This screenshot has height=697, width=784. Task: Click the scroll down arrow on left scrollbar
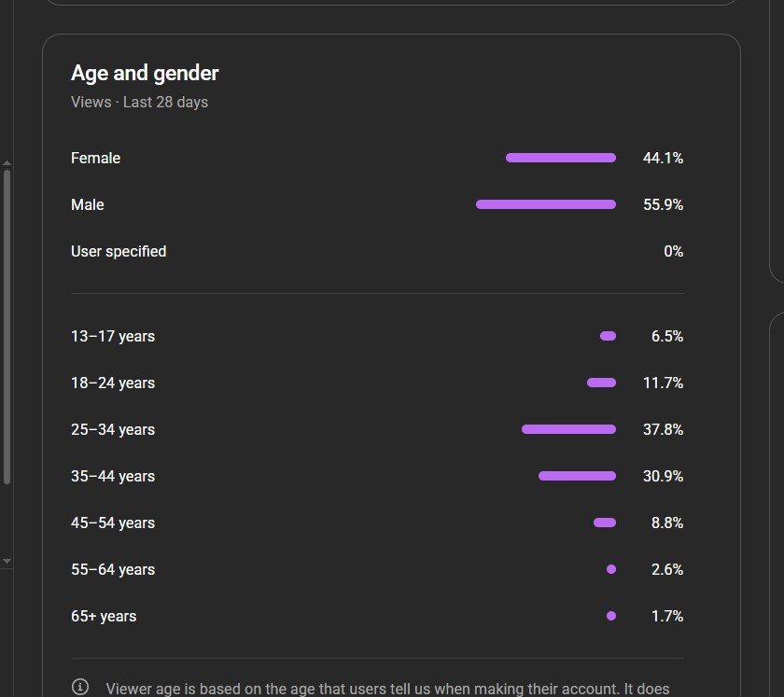point(7,561)
